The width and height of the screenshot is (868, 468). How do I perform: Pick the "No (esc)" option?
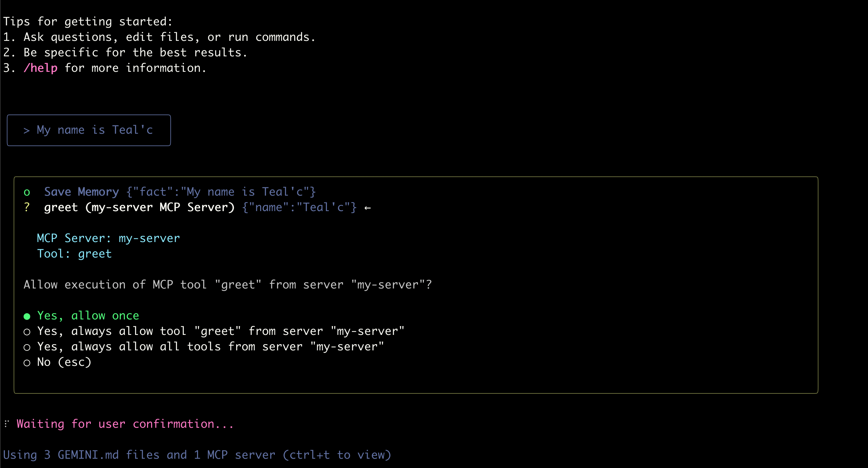[64, 362]
